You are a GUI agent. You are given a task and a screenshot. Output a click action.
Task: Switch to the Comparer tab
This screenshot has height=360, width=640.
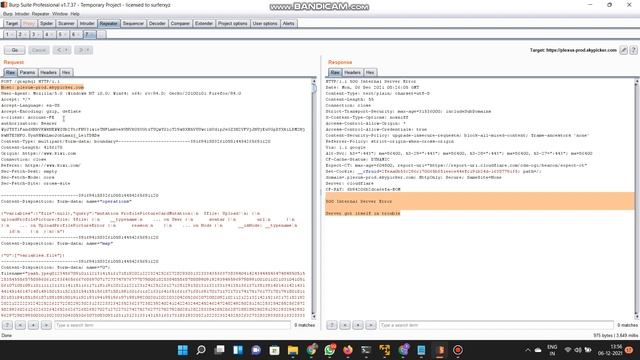[x=180, y=24]
